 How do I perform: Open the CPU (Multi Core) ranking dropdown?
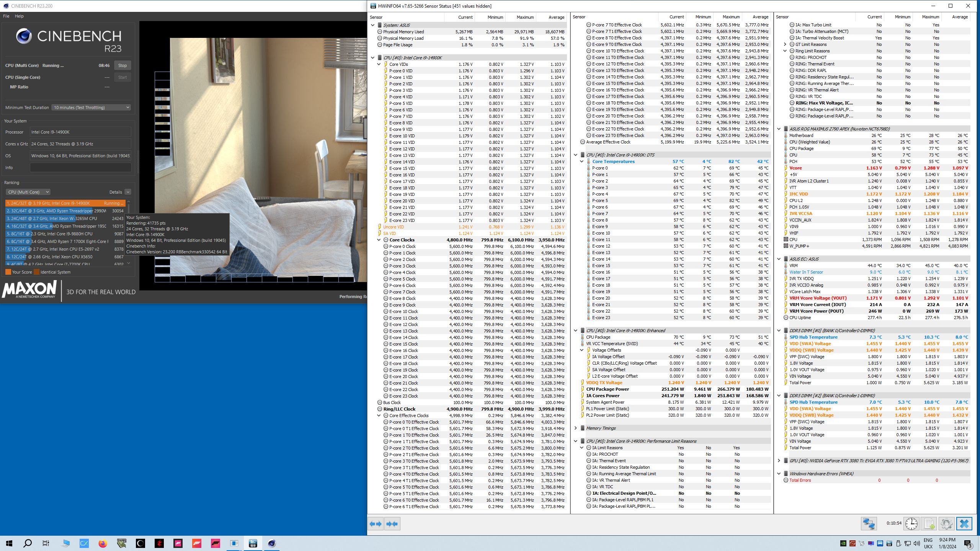click(x=28, y=192)
